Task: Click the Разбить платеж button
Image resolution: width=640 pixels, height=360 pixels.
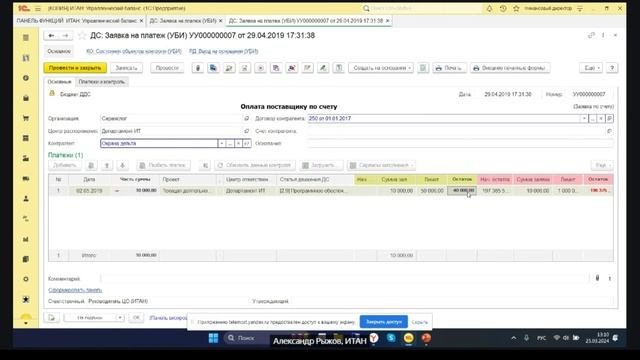Action: [x=163, y=165]
